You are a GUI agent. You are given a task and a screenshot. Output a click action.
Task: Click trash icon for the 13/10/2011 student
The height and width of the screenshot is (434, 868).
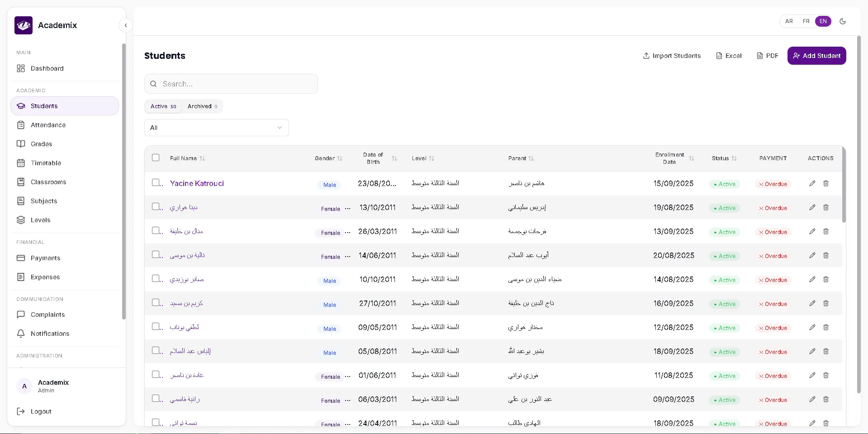click(826, 207)
